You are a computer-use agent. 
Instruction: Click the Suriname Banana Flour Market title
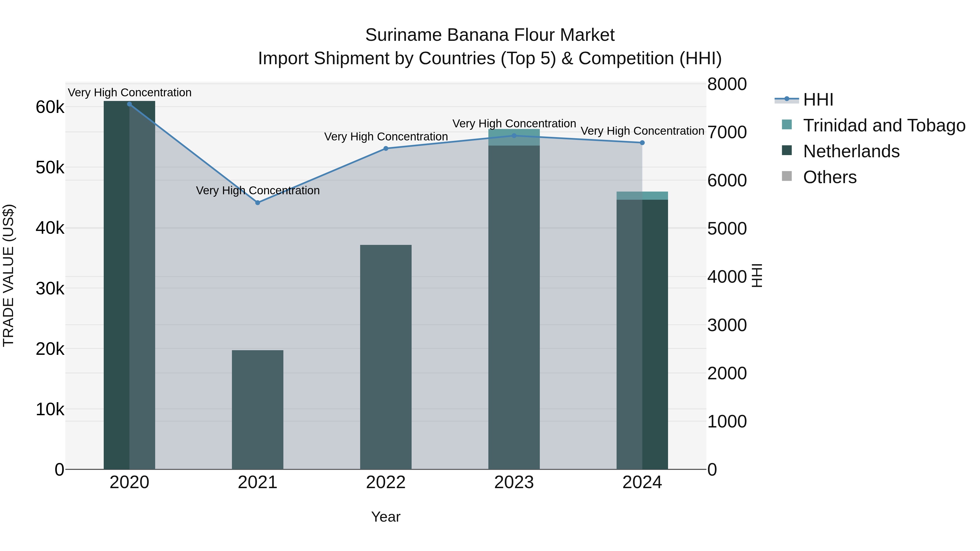[490, 35]
